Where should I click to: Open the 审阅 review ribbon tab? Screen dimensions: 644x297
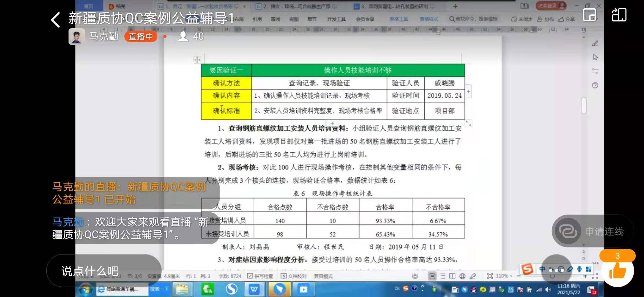click(x=275, y=19)
